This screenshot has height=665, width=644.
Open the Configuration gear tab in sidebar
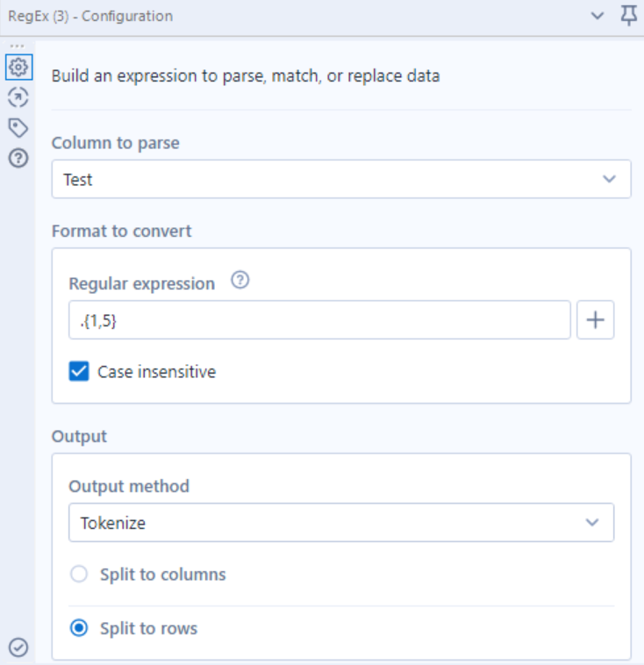click(x=18, y=67)
